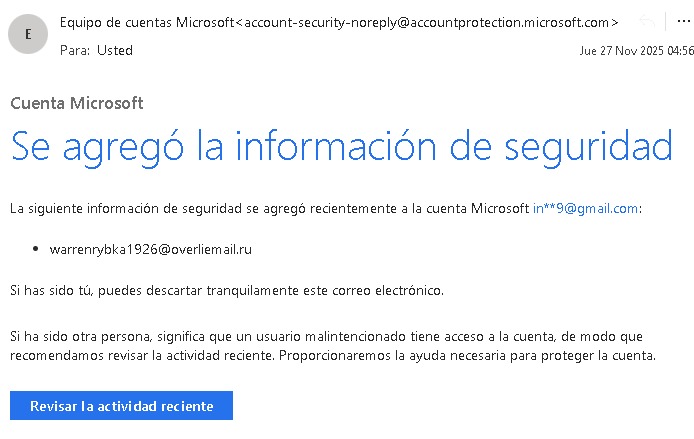The width and height of the screenshot is (694, 439).
Task: Click the Usted recipient in Para field
Action: click(x=114, y=50)
